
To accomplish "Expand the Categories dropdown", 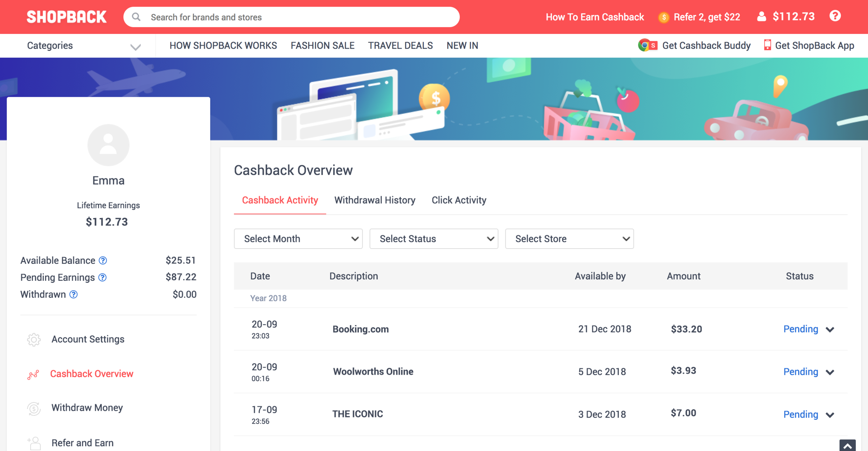I will [x=84, y=46].
